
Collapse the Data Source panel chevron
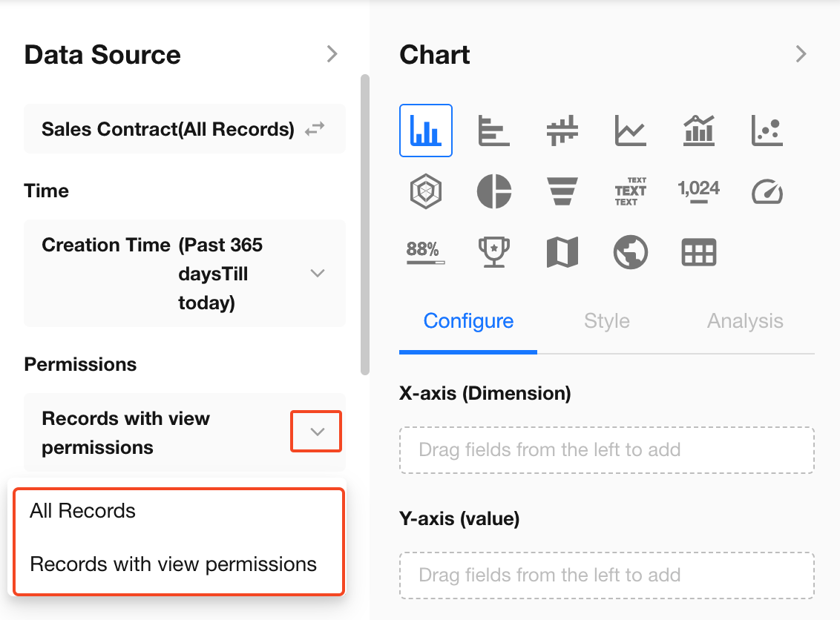(x=332, y=54)
